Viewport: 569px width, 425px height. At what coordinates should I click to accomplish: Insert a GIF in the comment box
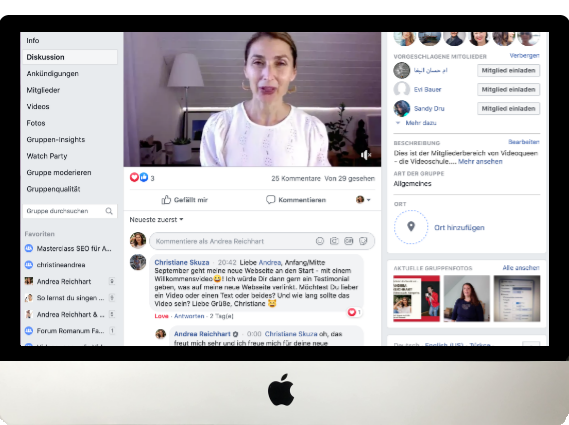tap(349, 241)
